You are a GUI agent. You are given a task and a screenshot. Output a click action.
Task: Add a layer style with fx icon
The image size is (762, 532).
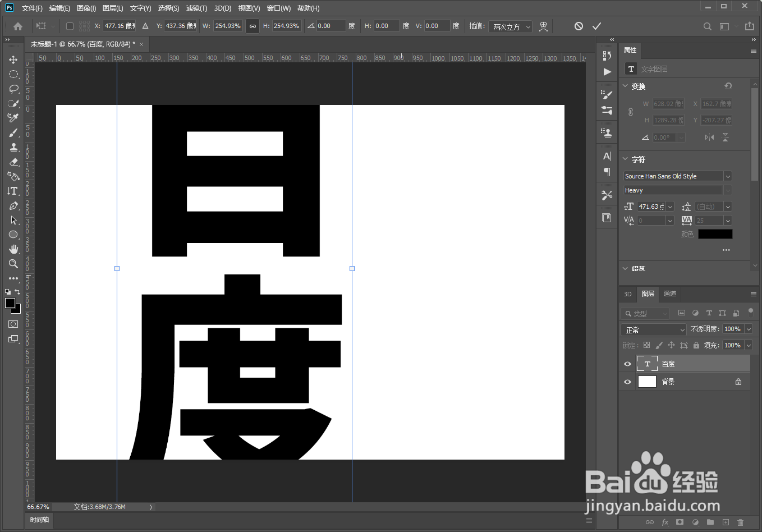pyautogui.click(x=665, y=522)
